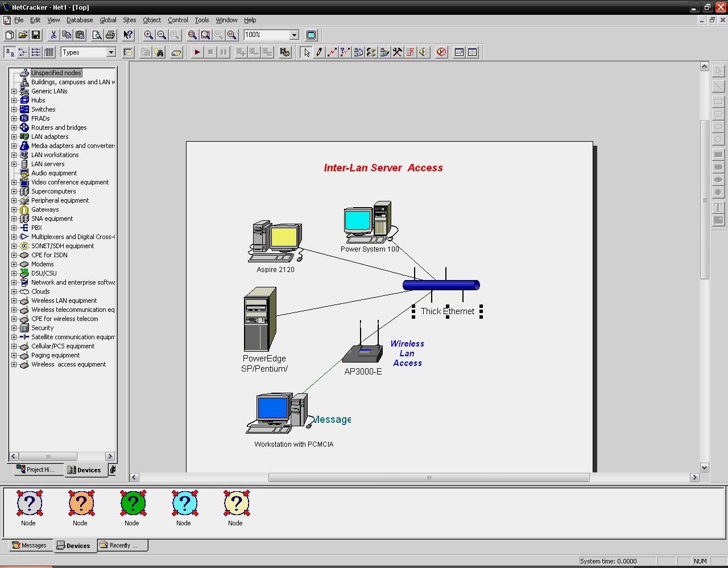
Task: Switch browser to list view
Action: (36, 52)
